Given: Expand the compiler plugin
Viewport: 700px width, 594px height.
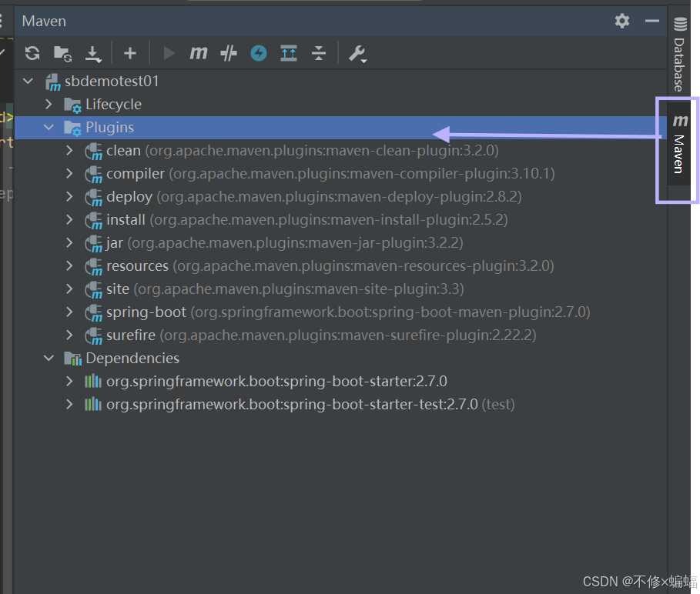Looking at the screenshot, I should (69, 173).
